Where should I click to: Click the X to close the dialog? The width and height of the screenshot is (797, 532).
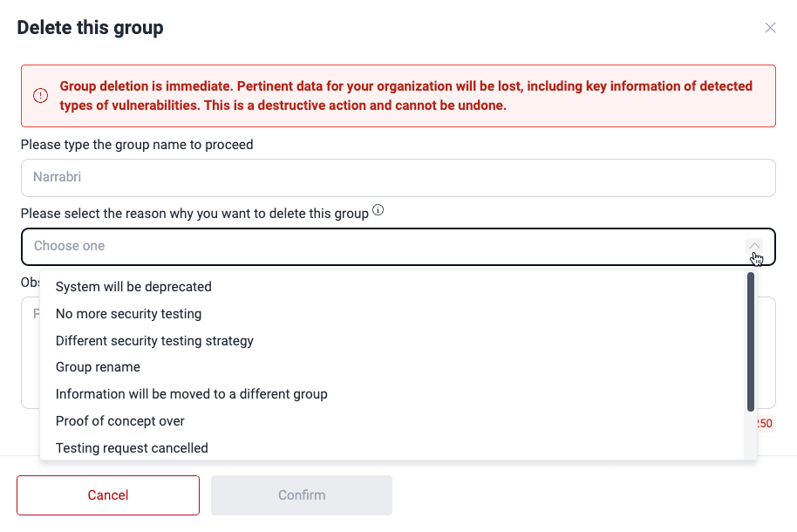[770, 27]
